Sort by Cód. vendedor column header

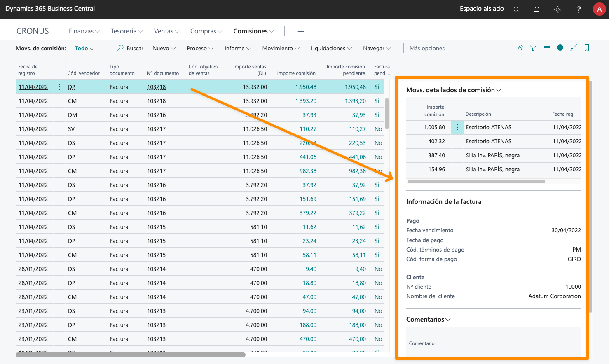tap(84, 73)
